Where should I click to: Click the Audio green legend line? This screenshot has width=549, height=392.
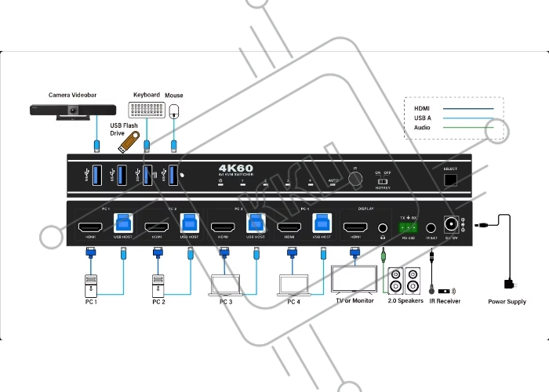coord(468,127)
